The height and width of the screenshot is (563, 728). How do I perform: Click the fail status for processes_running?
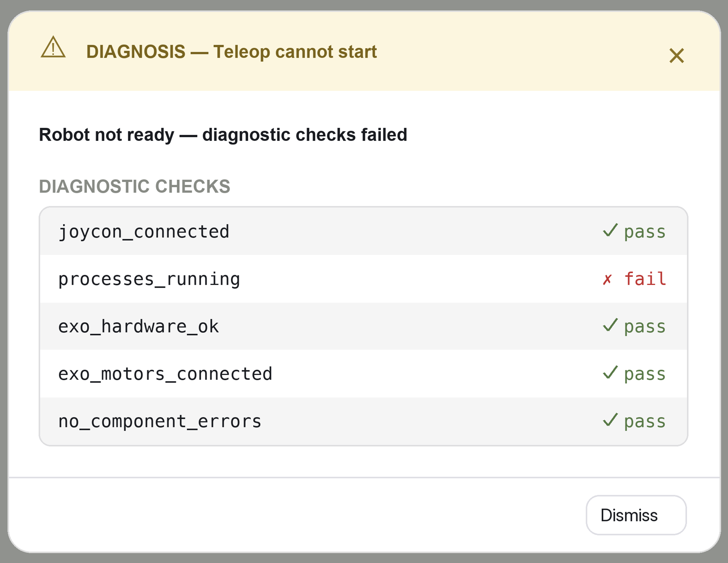[634, 279]
